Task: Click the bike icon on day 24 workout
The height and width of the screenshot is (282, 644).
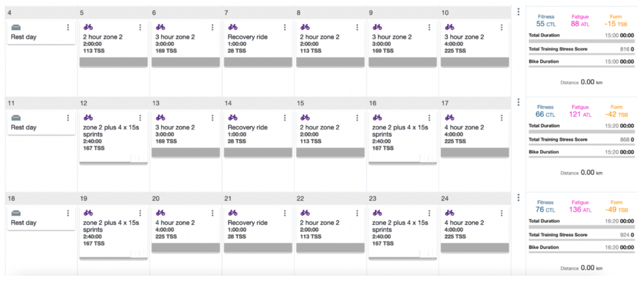Action: coord(449,213)
